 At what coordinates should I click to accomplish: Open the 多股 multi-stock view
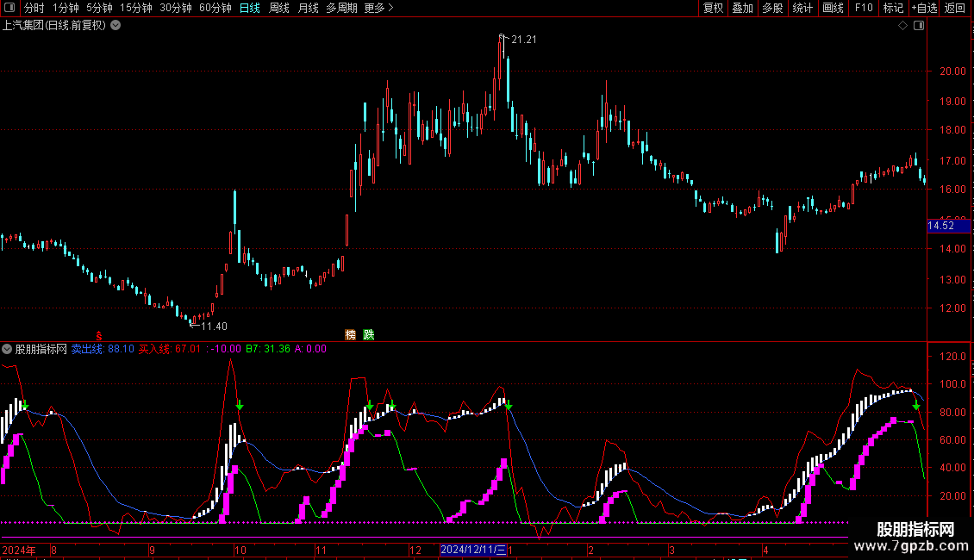pyautogui.click(x=773, y=8)
